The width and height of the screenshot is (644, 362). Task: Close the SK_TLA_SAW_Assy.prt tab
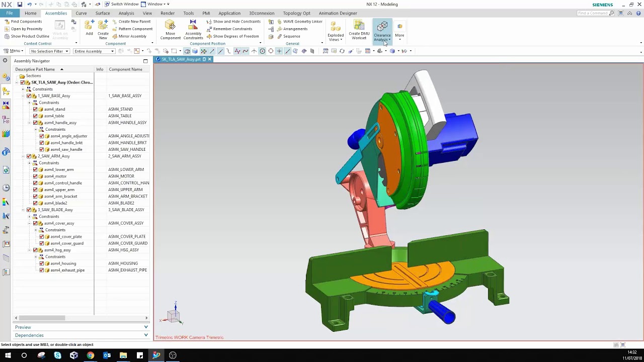(x=210, y=59)
